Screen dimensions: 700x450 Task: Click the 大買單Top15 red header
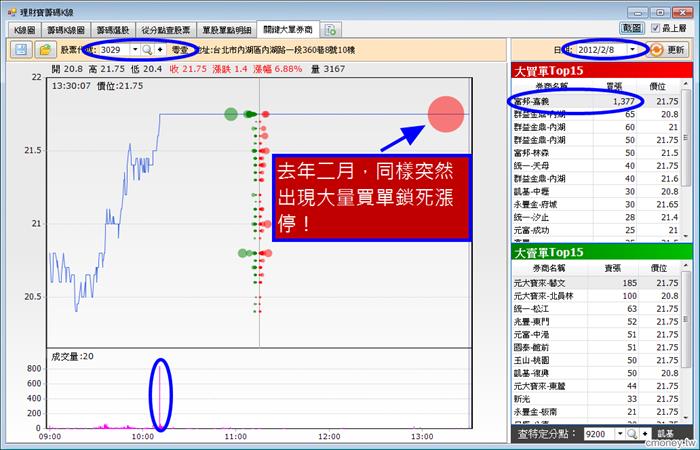pyautogui.click(x=602, y=71)
